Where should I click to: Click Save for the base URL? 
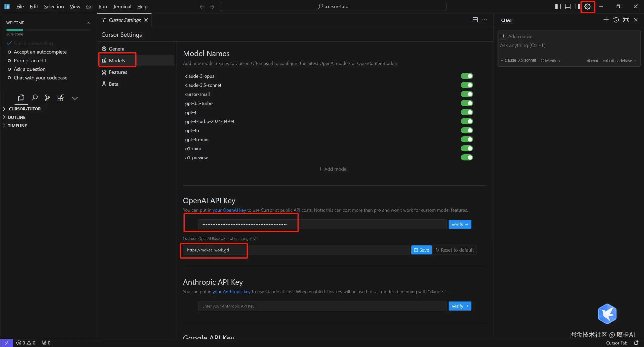[x=421, y=250]
